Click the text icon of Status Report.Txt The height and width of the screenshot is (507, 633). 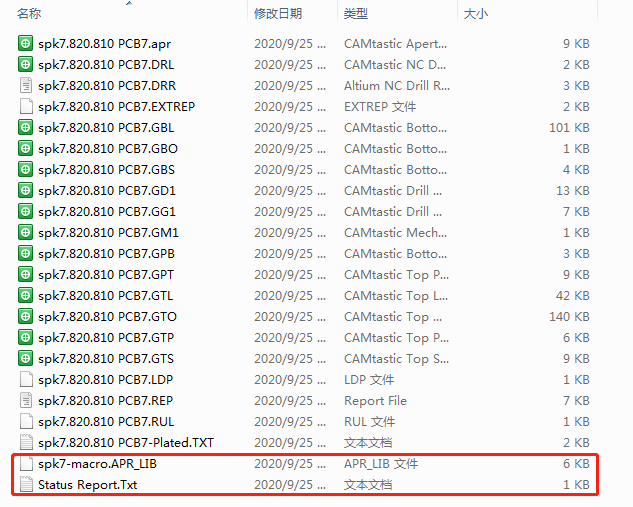pyautogui.click(x=25, y=484)
